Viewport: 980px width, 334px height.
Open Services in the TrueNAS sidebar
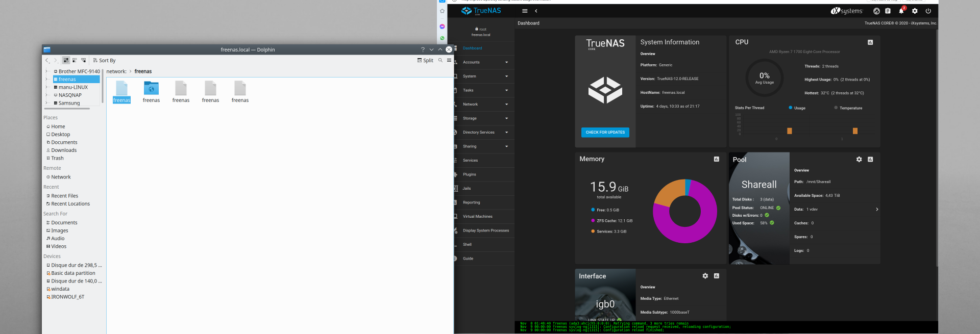click(484, 160)
